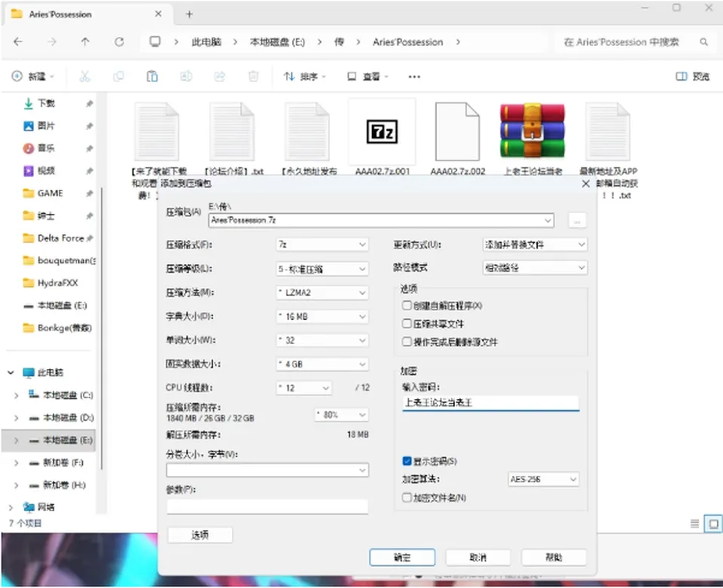Open the 新建 new item menu
This screenshot has height=588, width=723.
pyautogui.click(x=33, y=77)
